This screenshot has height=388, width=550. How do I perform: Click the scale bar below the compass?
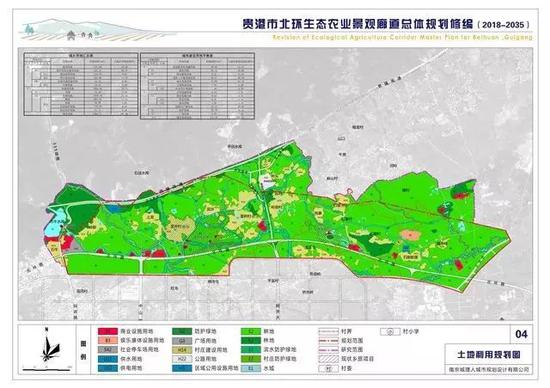point(46,368)
